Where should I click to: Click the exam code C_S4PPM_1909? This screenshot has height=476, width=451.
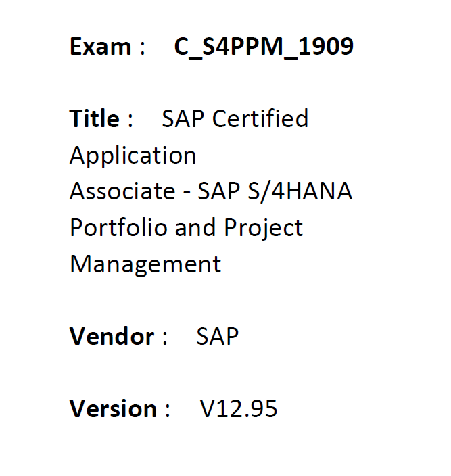(264, 47)
